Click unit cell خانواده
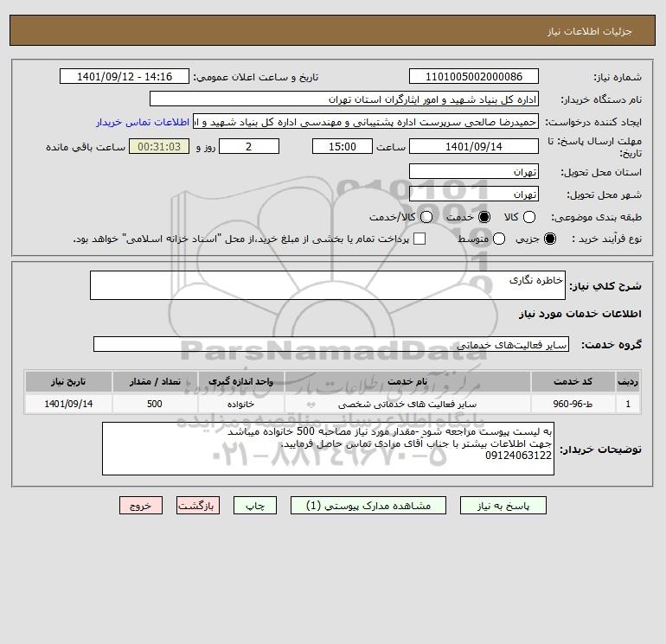The image size is (666, 644). click(240, 404)
